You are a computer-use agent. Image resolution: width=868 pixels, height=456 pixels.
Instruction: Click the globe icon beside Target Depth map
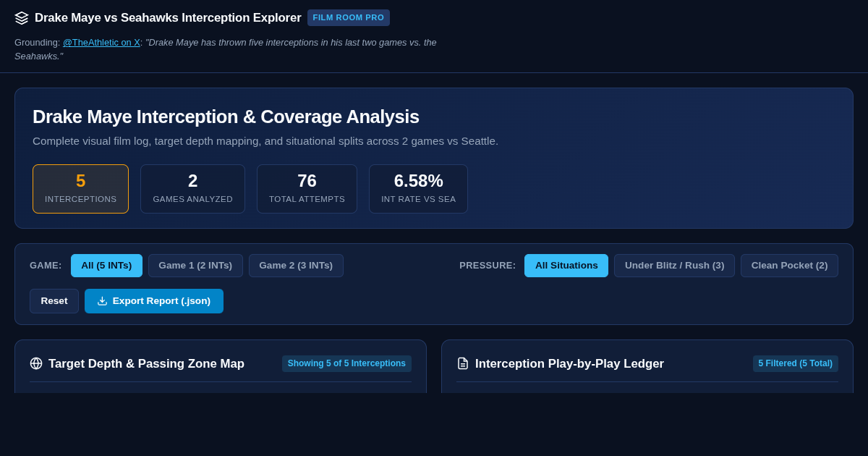click(x=36, y=363)
